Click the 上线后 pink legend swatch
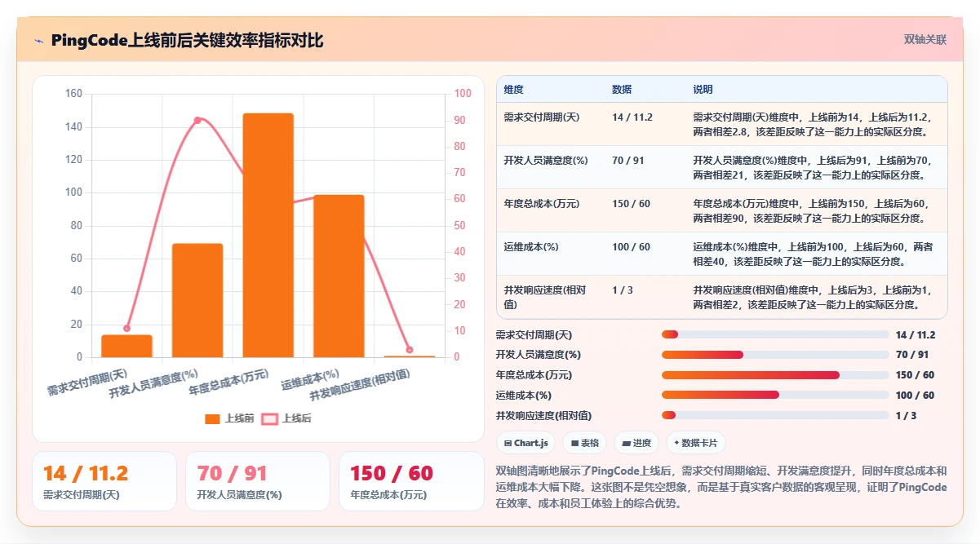The height and width of the screenshot is (544, 980). pos(269,418)
